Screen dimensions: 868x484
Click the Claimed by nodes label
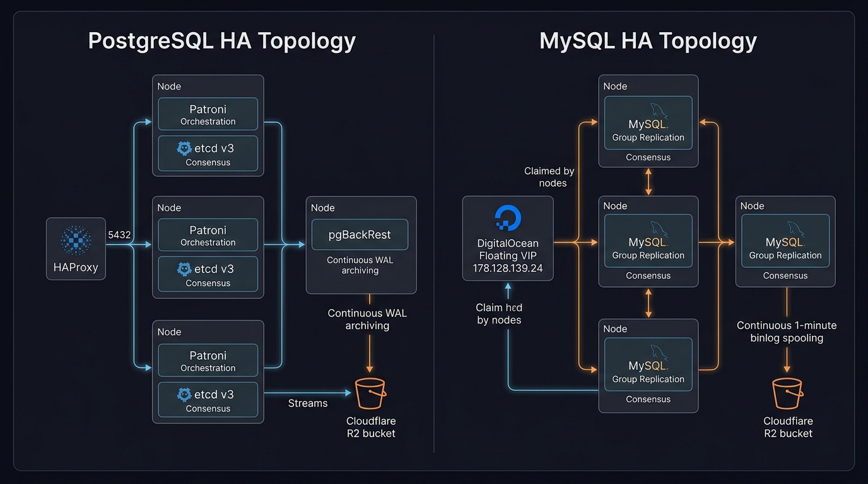click(x=549, y=177)
